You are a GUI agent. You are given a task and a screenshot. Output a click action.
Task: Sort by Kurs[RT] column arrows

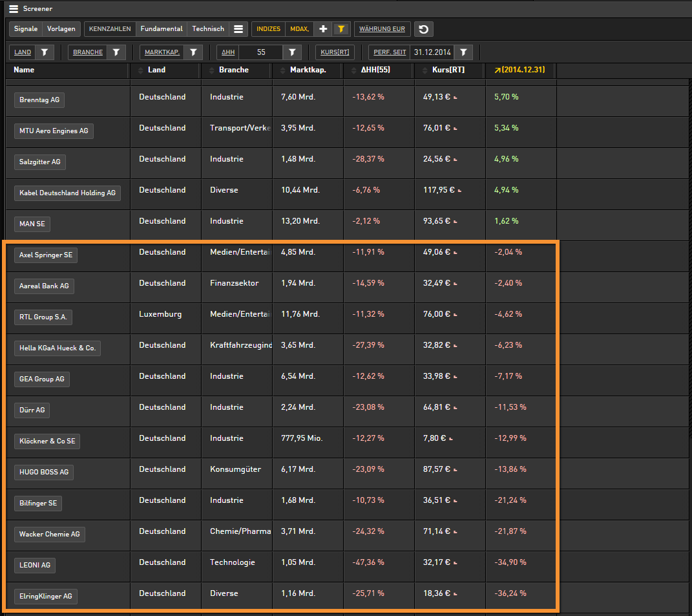pyautogui.click(x=425, y=70)
